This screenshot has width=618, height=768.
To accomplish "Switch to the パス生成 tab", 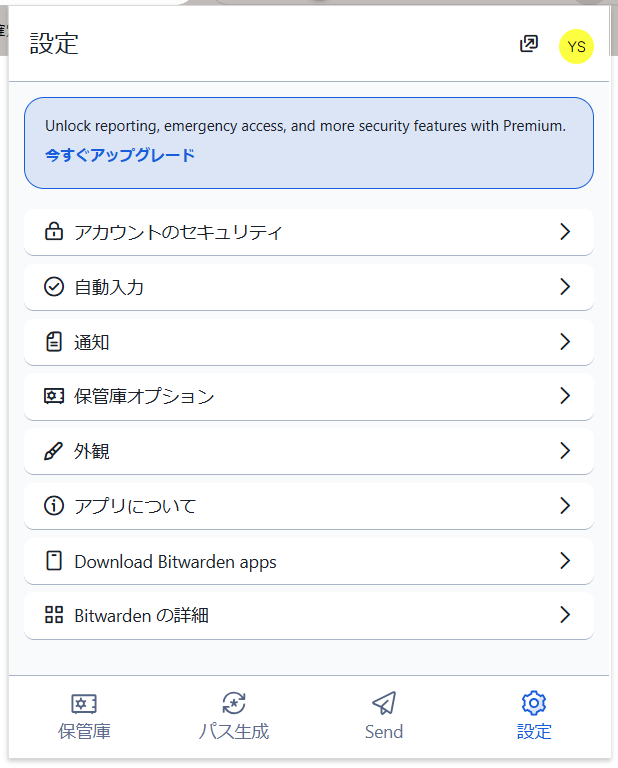I will [x=234, y=716].
